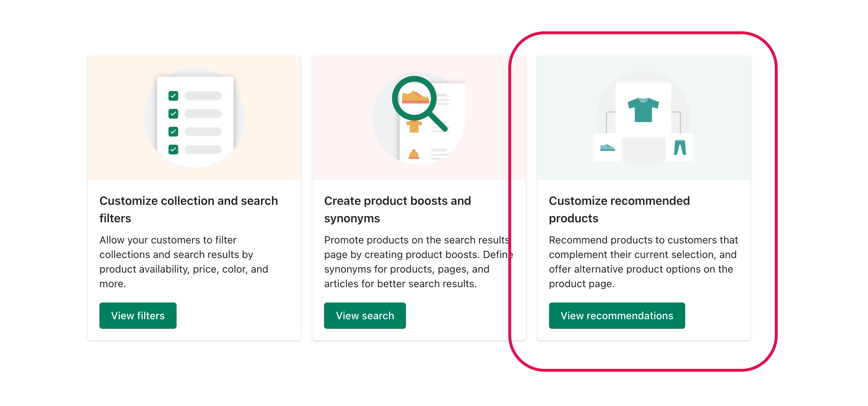The width and height of the screenshot is (868, 406).
Task: Click the View filters button
Action: click(138, 315)
